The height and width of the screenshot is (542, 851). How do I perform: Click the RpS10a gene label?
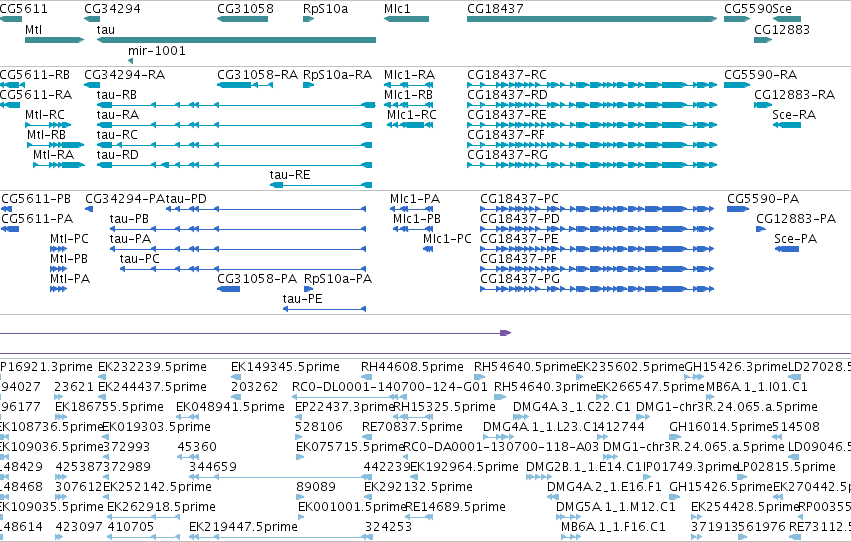tap(326, 9)
